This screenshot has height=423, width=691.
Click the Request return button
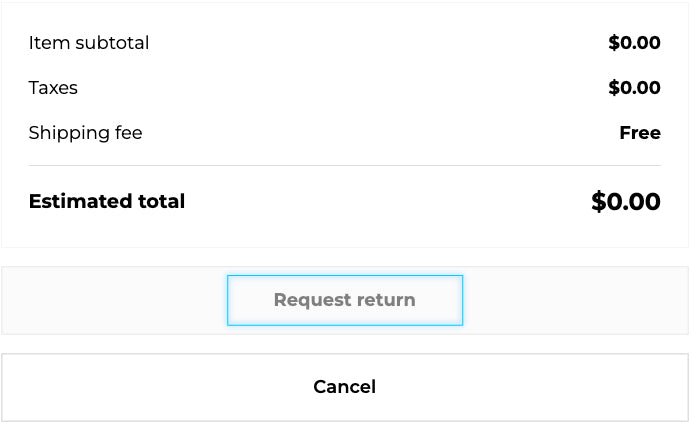[345, 300]
